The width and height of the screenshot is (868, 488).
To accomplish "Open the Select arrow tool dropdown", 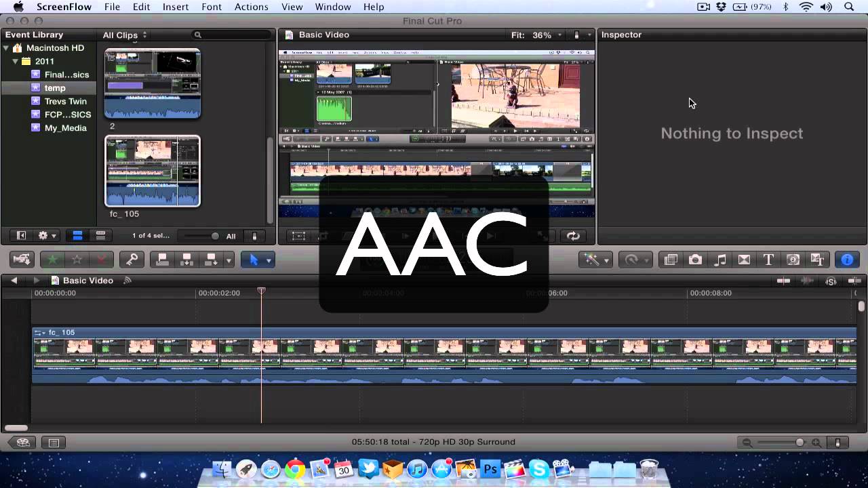I will (x=258, y=259).
